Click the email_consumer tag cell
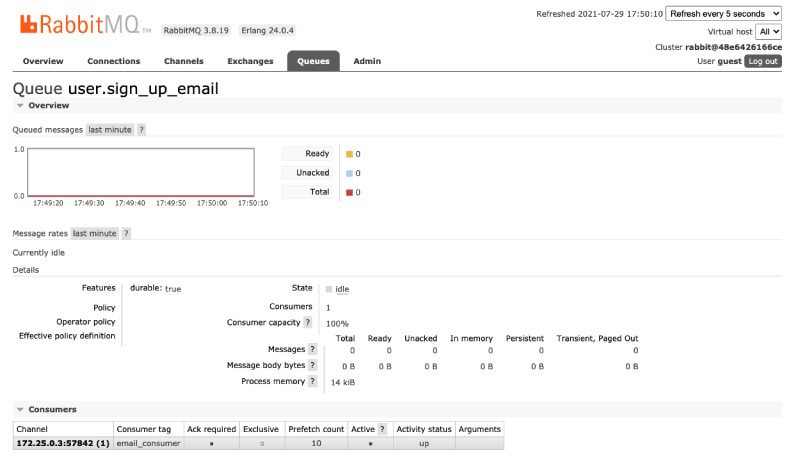 point(148,443)
